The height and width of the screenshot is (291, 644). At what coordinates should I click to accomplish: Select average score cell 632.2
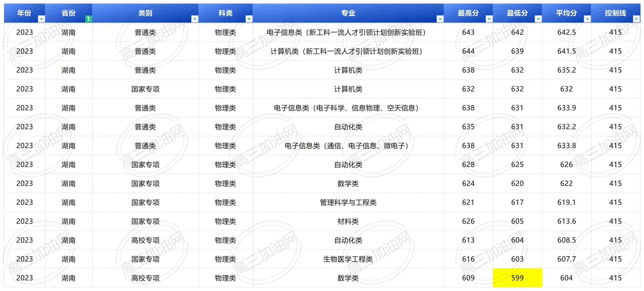[566, 127]
